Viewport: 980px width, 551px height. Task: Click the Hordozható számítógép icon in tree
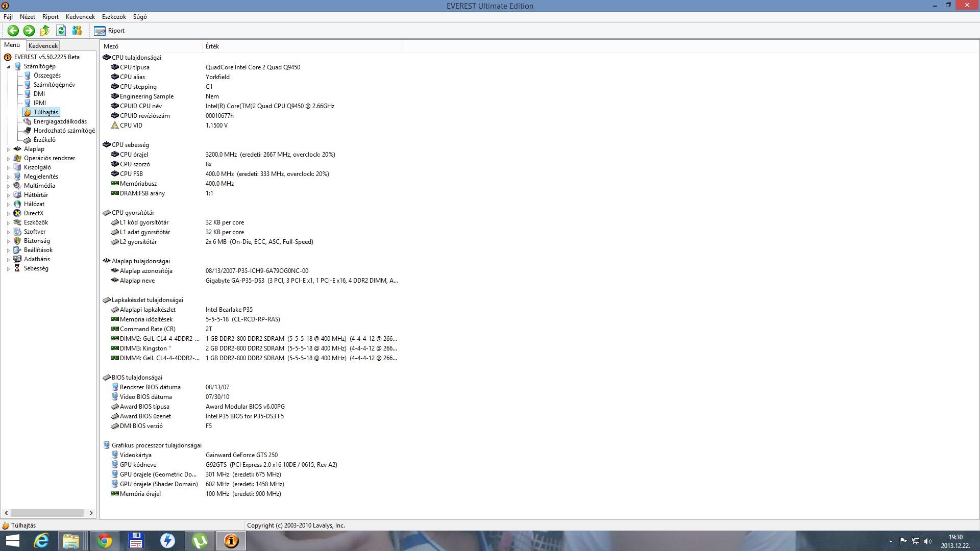(28, 131)
